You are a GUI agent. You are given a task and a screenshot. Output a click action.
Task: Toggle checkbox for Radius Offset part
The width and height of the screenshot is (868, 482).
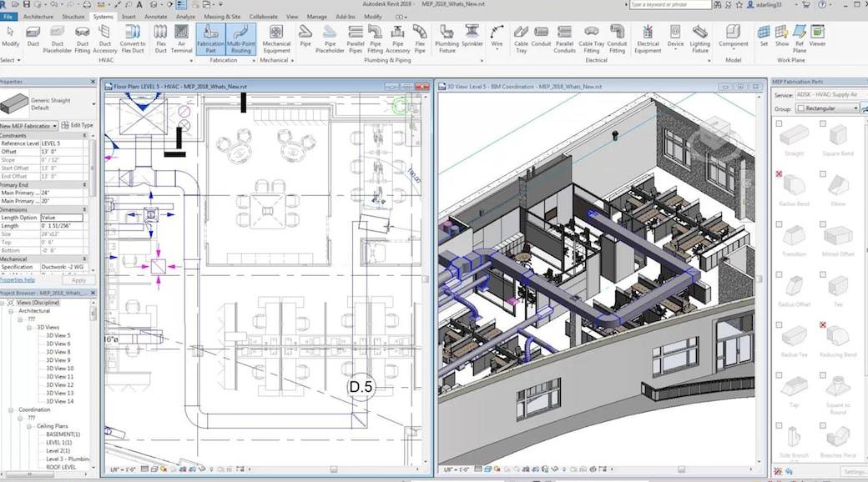pyautogui.click(x=779, y=274)
